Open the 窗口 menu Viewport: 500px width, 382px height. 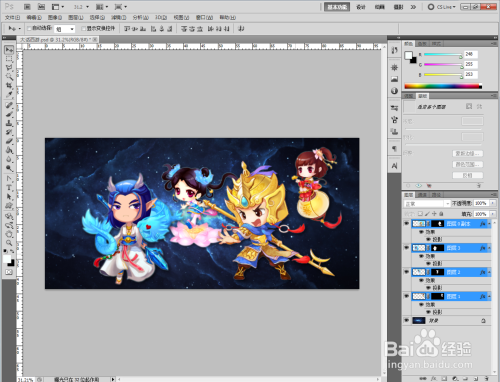pyautogui.click(x=204, y=17)
